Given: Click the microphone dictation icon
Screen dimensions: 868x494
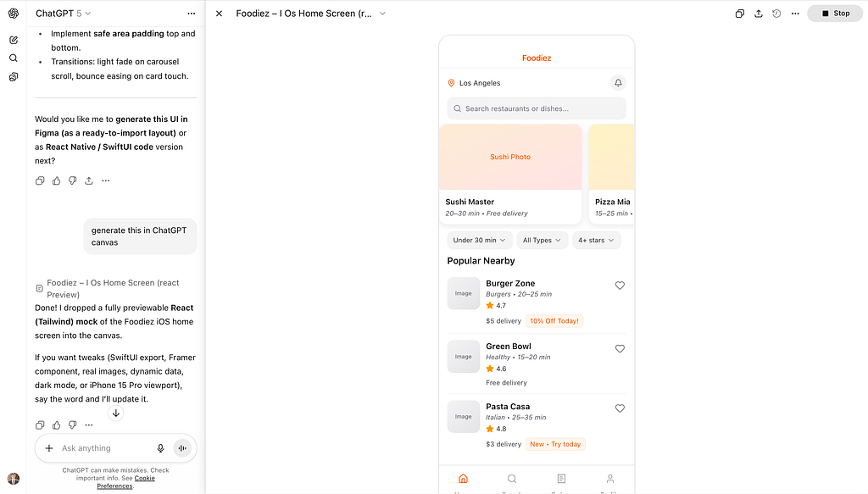Looking at the screenshot, I should (x=160, y=448).
